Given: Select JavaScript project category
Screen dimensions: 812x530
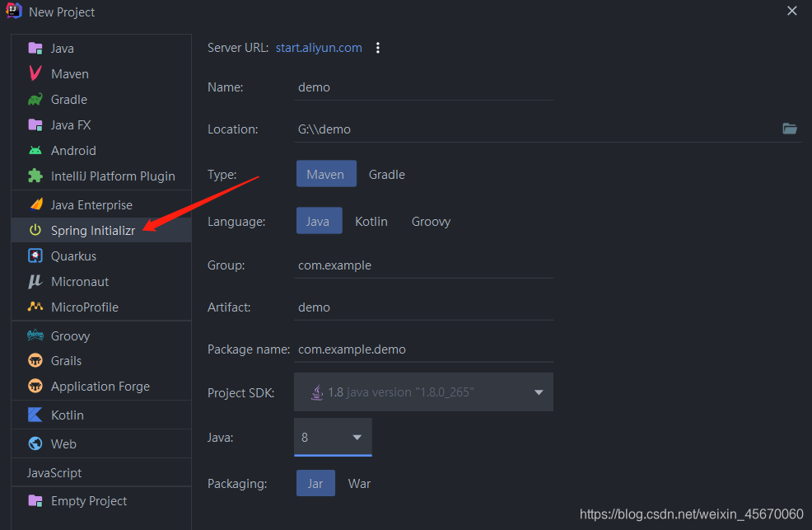Looking at the screenshot, I should (x=101, y=472).
